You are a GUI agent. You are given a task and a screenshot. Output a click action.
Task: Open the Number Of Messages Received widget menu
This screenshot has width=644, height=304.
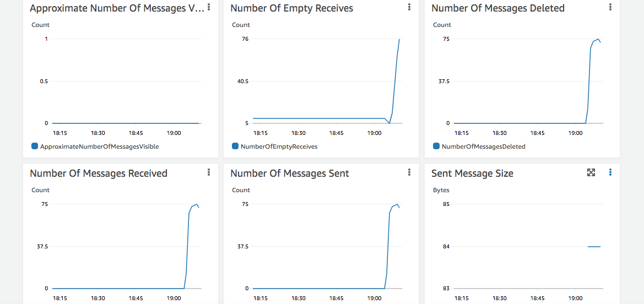tap(209, 172)
